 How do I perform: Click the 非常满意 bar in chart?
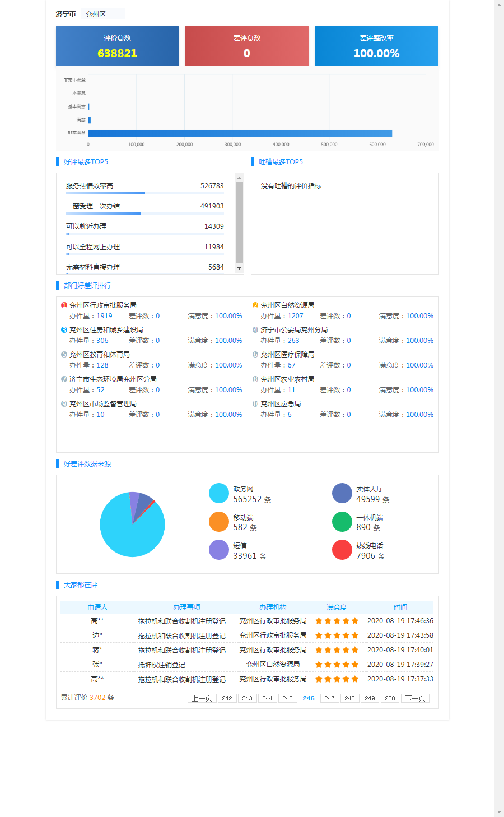pos(240,133)
